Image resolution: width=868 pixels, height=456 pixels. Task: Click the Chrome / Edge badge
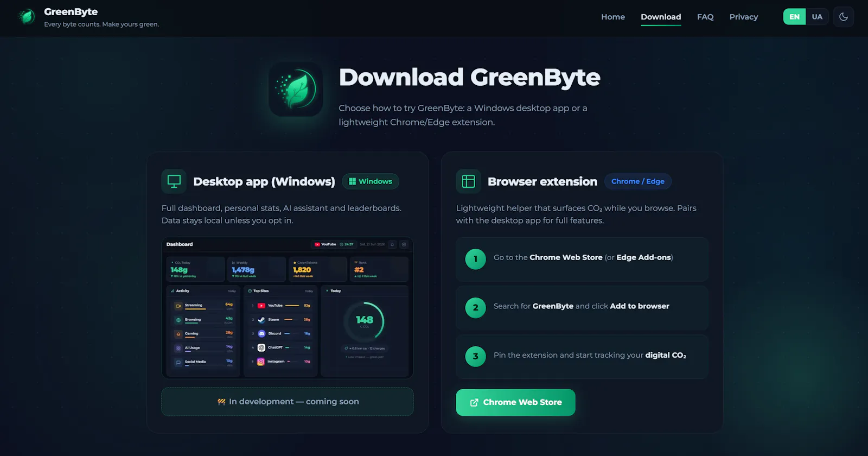click(638, 181)
